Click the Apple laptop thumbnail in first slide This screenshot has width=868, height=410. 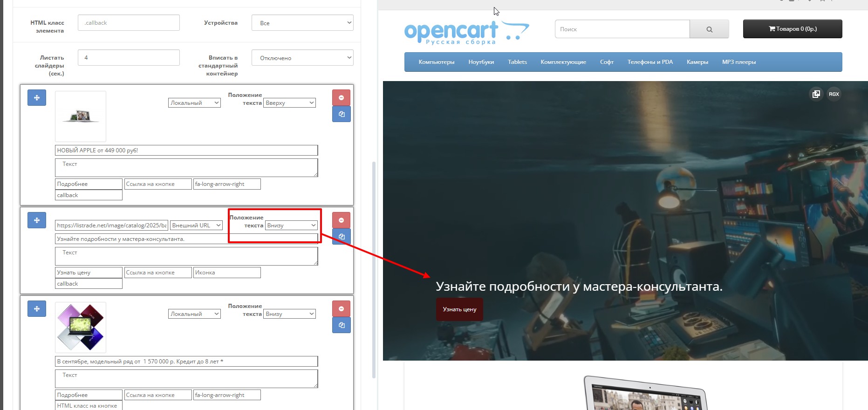coord(81,116)
